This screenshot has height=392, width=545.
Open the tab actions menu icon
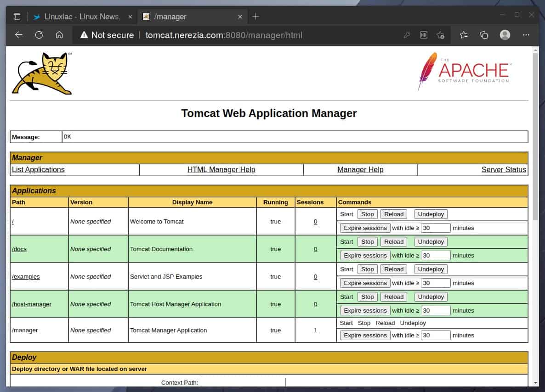point(17,17)
